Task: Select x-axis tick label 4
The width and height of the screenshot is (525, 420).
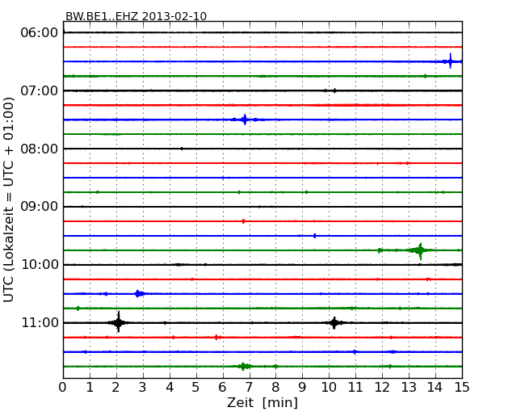Action: click(170, 387)
